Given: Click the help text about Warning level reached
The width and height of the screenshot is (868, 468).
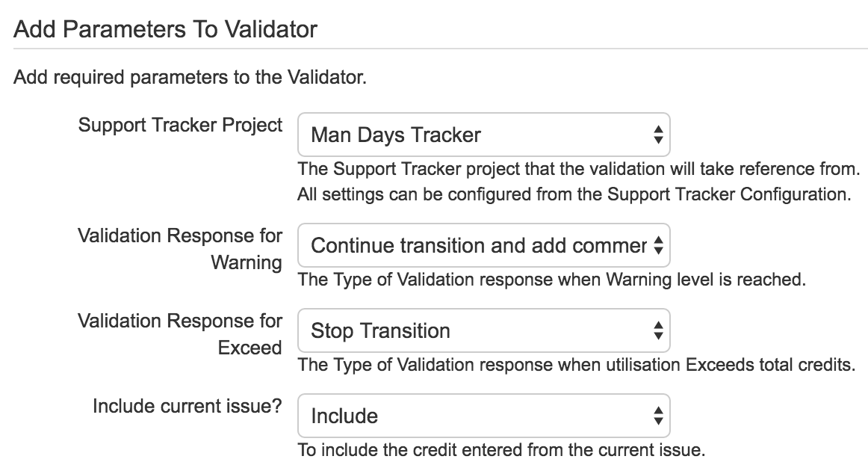Looking at the screenshot, I should tap(552, 280).
